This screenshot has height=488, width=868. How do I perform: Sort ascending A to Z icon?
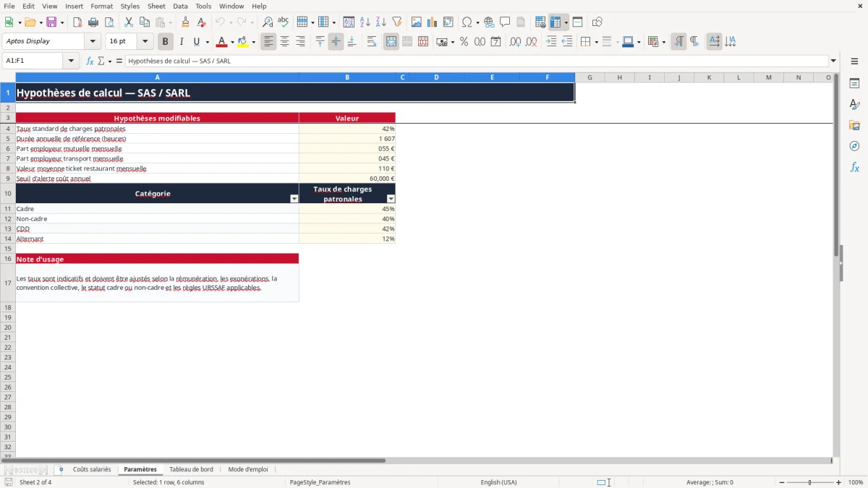click(365, 22)
